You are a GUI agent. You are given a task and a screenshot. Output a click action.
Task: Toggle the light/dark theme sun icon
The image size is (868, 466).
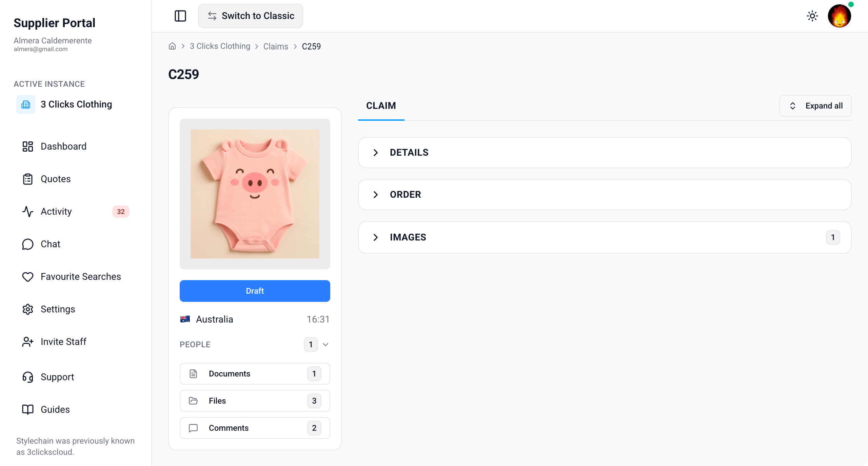(x=812, y=16)
